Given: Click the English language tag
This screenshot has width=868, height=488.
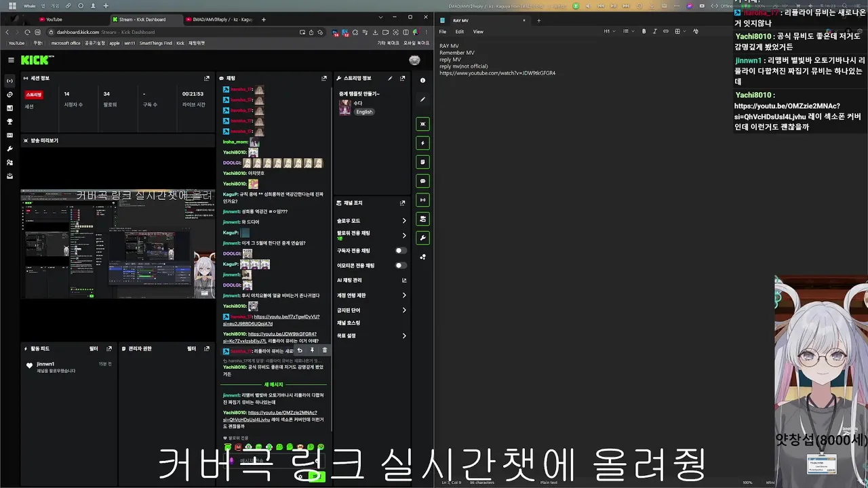Looking at the screenshot, I should click(365, 112).
